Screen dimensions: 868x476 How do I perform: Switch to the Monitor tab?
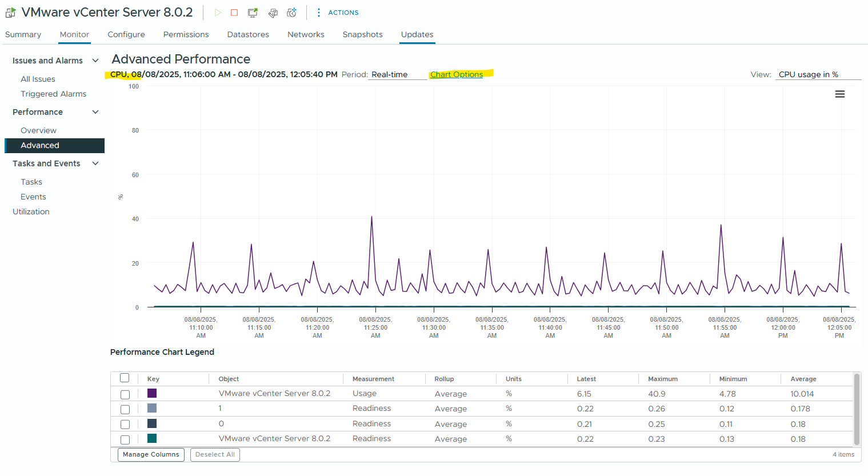(x=74, y=34)
